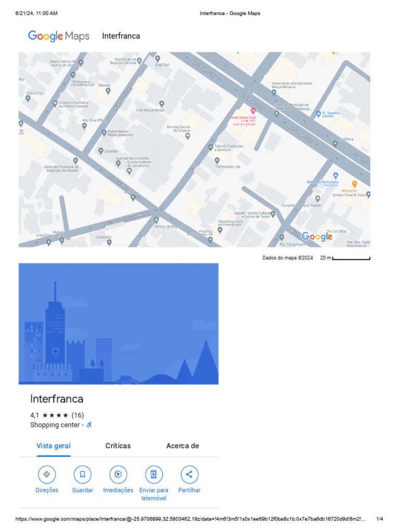The height and width of the screenshot is (532, 399).
Task: Open the Technoplus, Lda pin
Action: [217, 160]
